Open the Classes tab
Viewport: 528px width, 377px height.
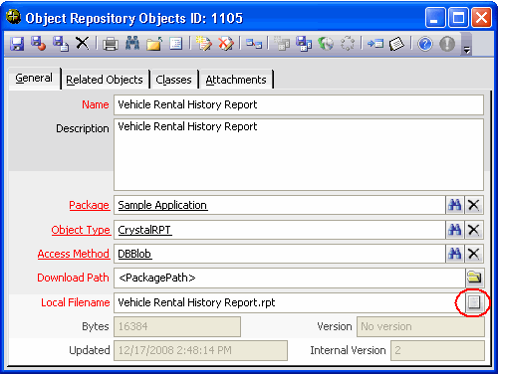[x=173, y=80]
